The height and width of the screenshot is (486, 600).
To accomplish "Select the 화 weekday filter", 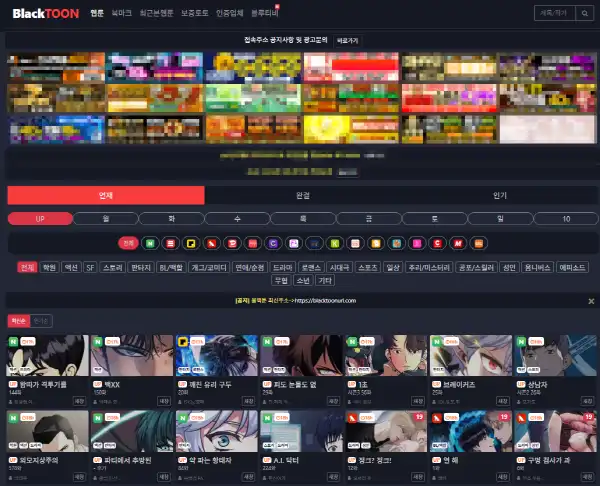I will 171,219.
